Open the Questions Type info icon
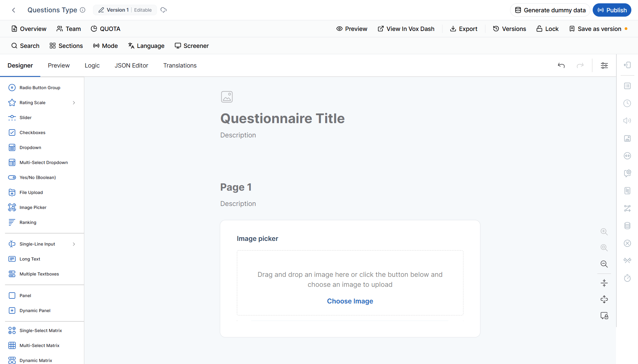The width and height of the screenshot is (638, 364). click(x=83, y=10)
